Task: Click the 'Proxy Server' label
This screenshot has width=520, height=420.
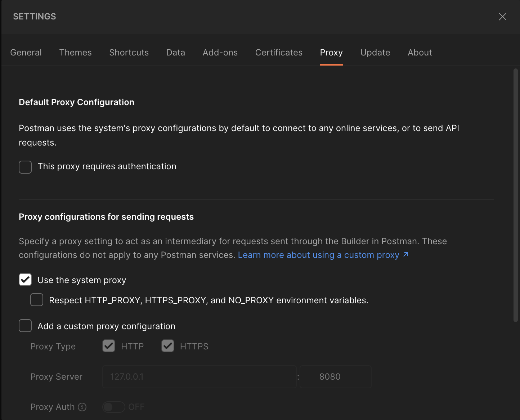Action: [x=56, y=377]
